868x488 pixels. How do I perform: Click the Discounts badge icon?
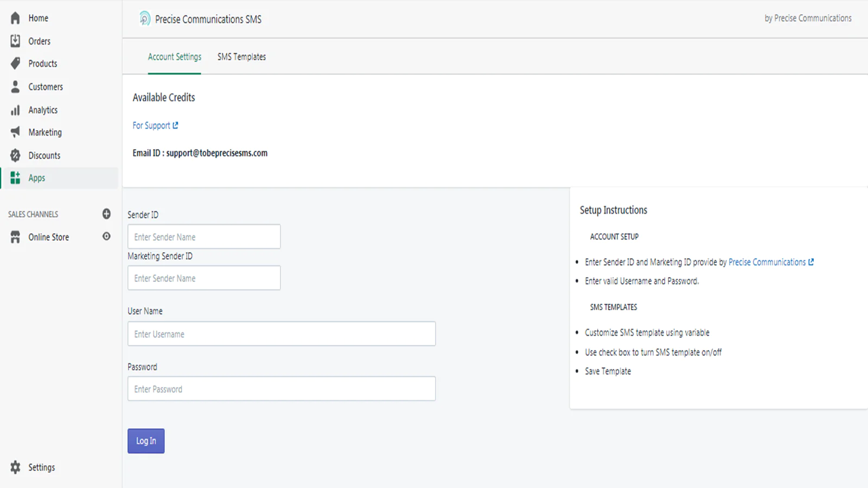click(x=15, y=155)
